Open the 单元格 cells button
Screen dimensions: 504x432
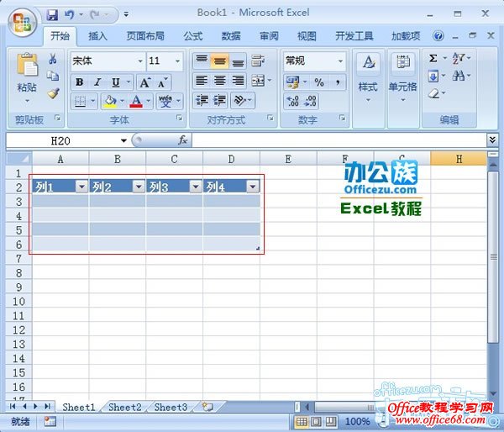click(402, 79)
